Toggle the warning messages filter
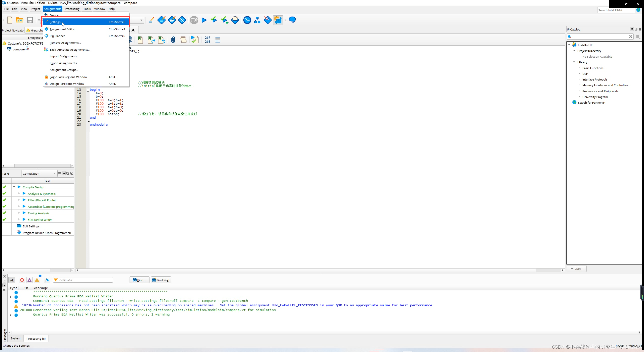The width and height of the screenshot is (644, 352). (37, 280)
